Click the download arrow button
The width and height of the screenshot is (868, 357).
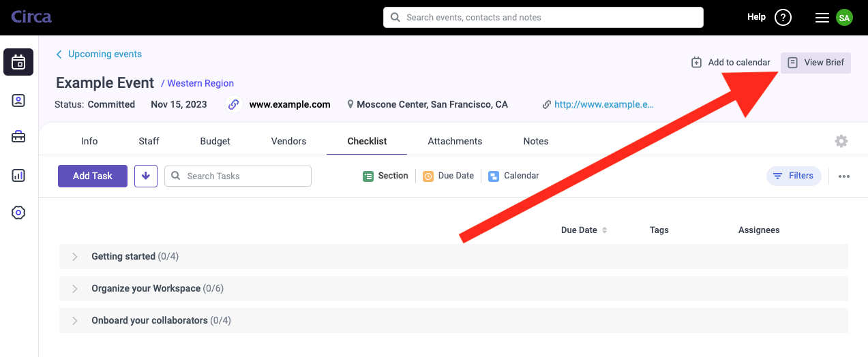pyautogui.click(x=146, y=176)
